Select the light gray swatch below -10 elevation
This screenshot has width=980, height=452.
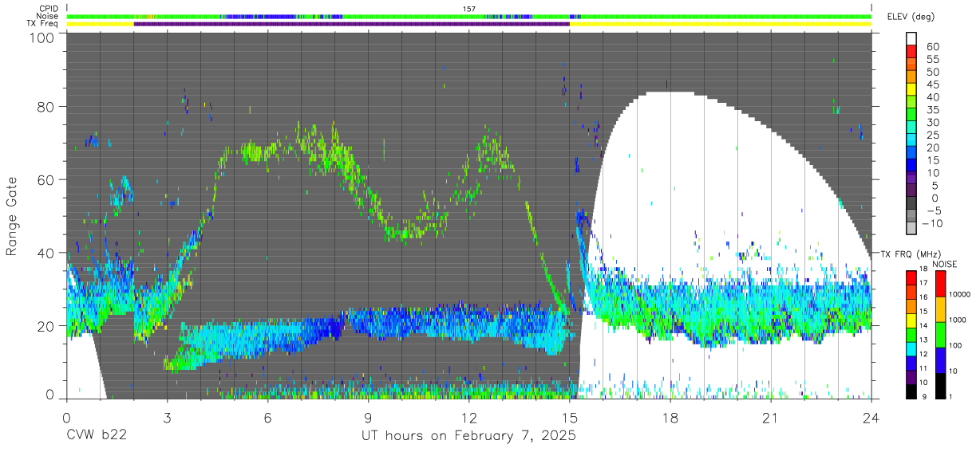pos(911,230)
